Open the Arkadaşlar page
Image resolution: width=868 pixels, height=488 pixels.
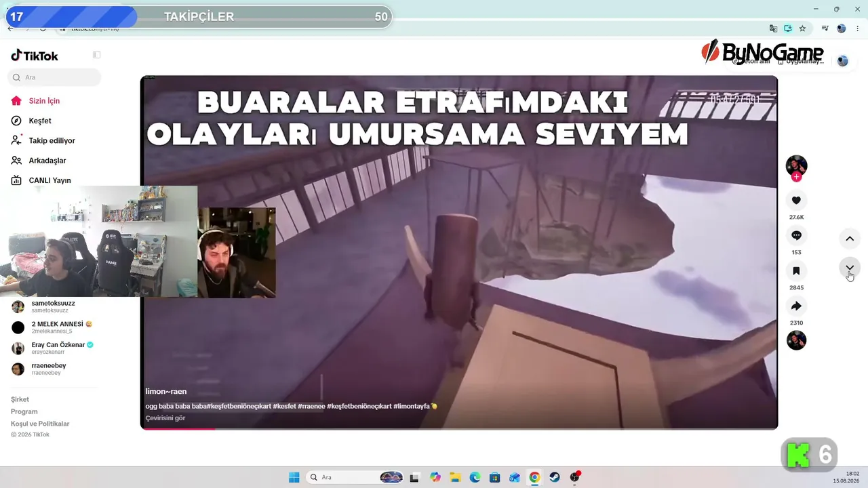click(47, 161)
